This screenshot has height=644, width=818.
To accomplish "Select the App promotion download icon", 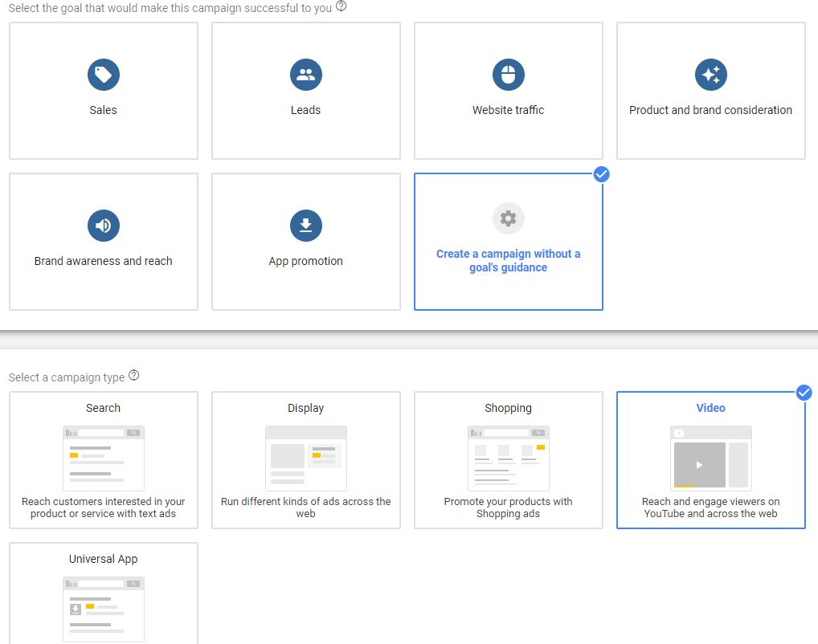I will 305,226.
